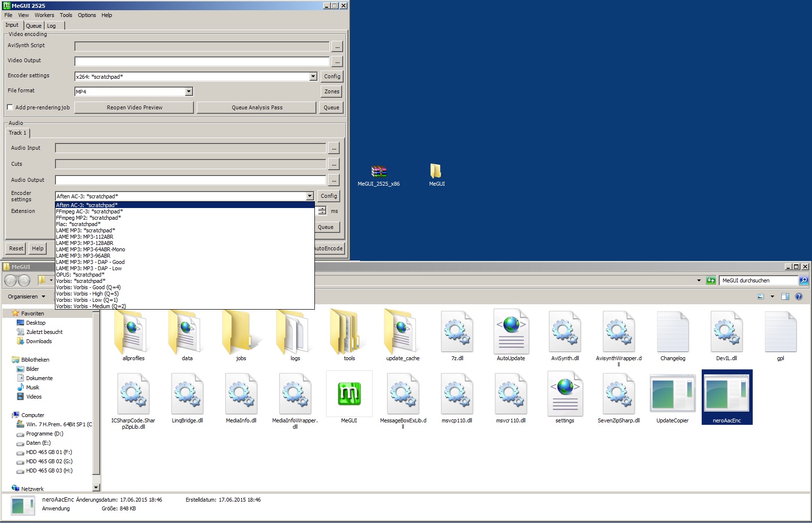Open Netzwerk in Explorer sidebar
The width and height of the screenshot is (812, 523).
click(x=32, y=489)
